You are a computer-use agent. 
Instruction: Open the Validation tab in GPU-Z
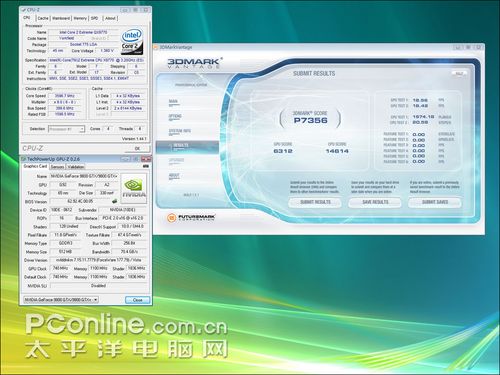point(76,167)
